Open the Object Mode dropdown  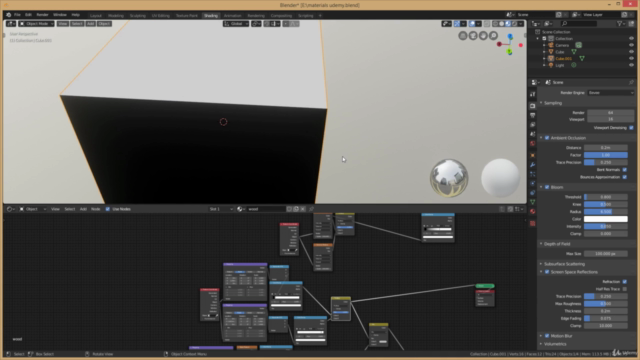click(36, 24)
